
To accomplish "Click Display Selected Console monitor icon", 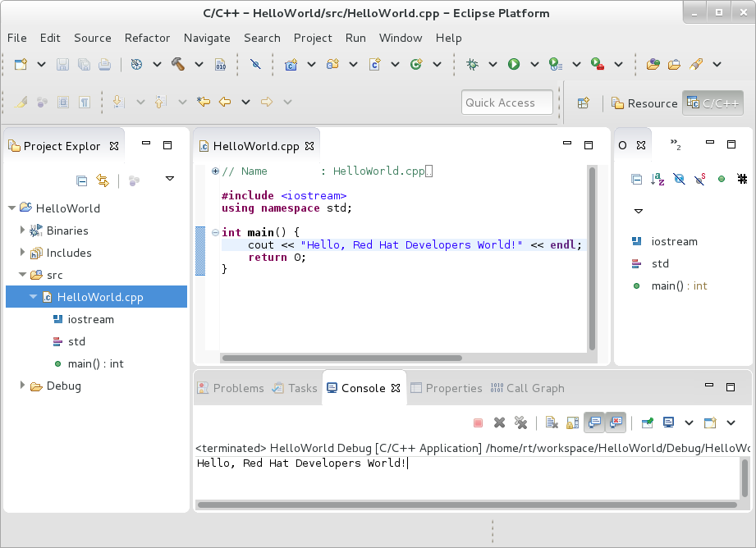I will pos(669,422).
